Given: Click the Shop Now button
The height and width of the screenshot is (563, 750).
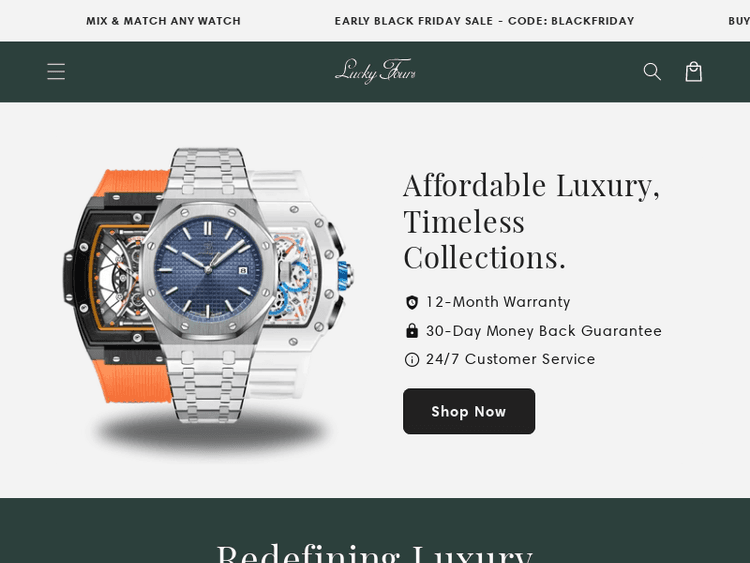Looking at the screenshot, I should [469, 411].
